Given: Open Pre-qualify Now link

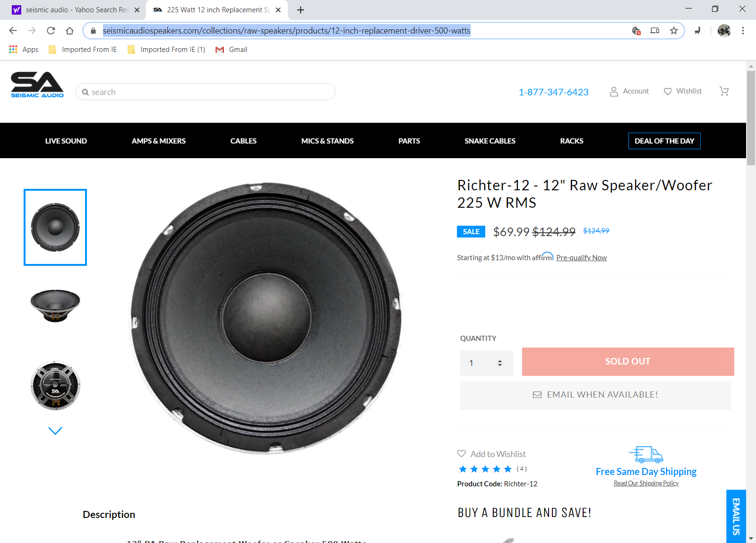Looking at the screenshot, I should tap(582, 258).
